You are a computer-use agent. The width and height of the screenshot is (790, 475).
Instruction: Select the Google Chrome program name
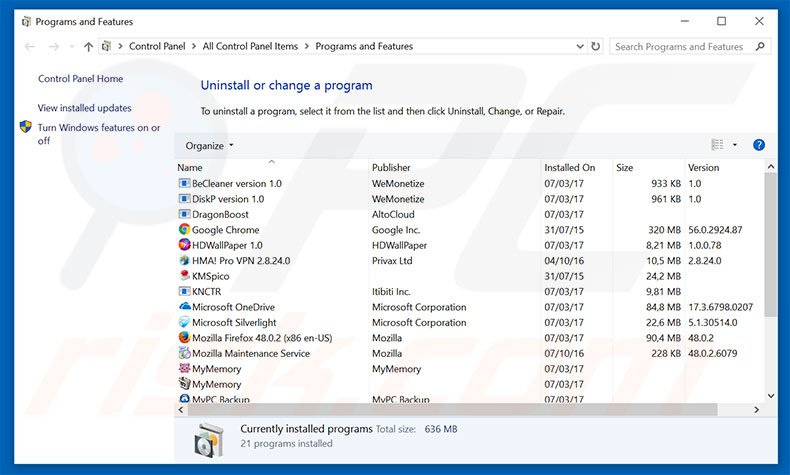(x=225, y=230)
